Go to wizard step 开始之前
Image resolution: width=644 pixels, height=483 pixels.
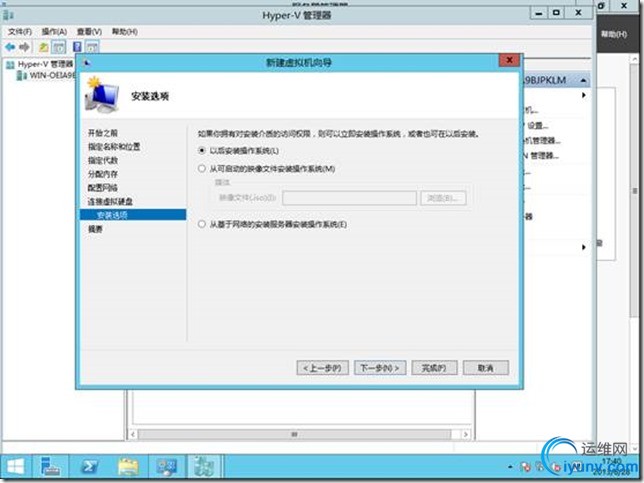(103, 133)
